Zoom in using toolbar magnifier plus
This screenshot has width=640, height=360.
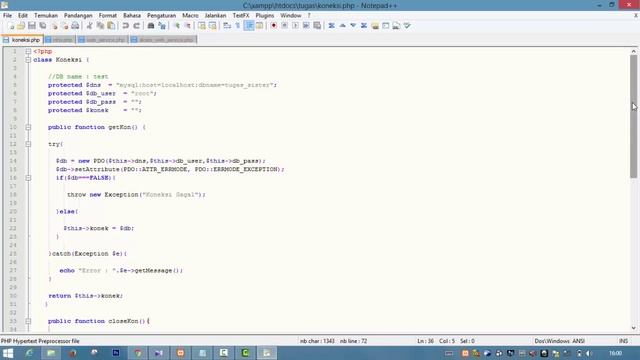coord(177,26)
